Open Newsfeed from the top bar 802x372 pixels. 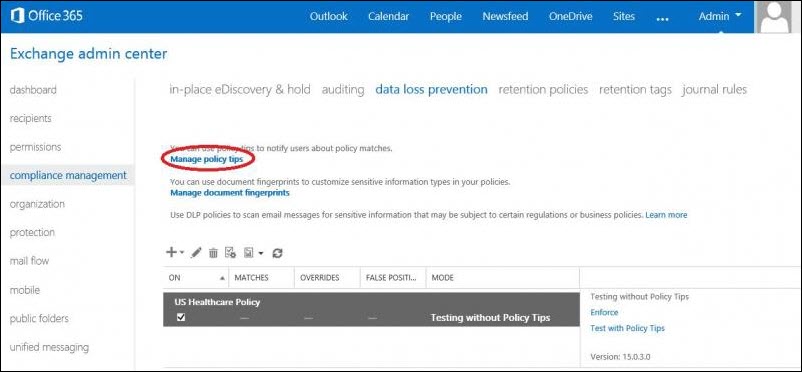pos(505,16)
